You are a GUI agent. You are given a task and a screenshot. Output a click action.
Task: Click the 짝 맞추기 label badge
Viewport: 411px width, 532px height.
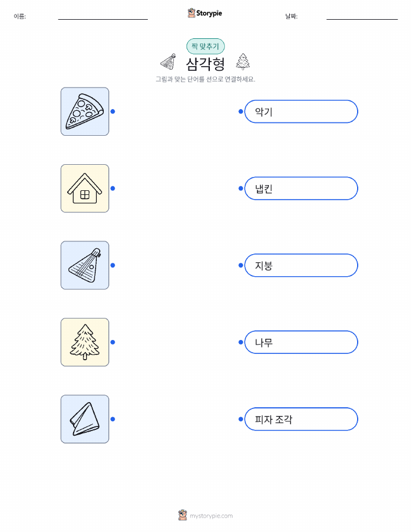click(x=205, y=46)
